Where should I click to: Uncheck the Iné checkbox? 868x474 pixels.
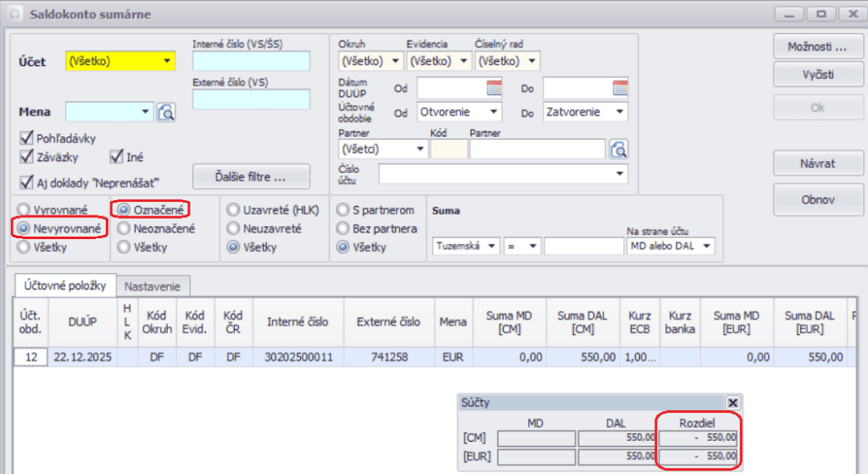pyautogui.click(x=118, y=156)
